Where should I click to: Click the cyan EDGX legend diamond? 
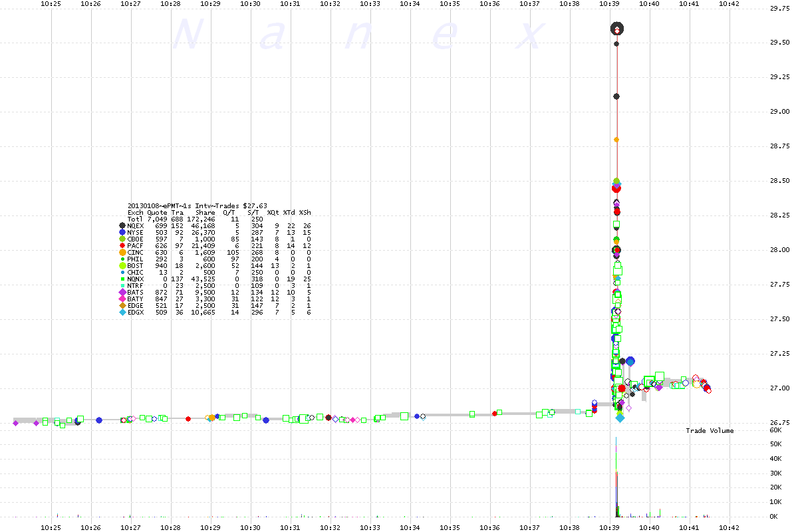click(x=122, y=312)
